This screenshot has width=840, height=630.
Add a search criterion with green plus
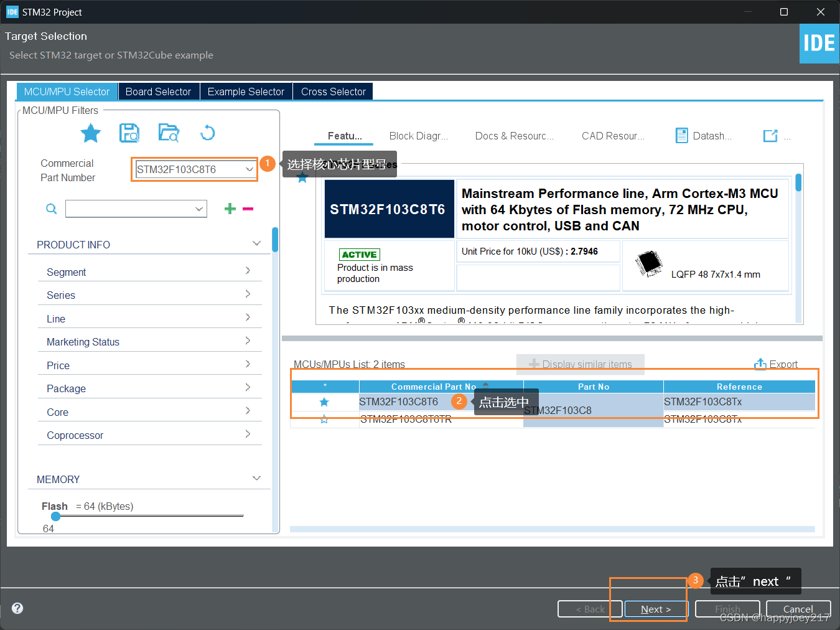pos(230,209)
